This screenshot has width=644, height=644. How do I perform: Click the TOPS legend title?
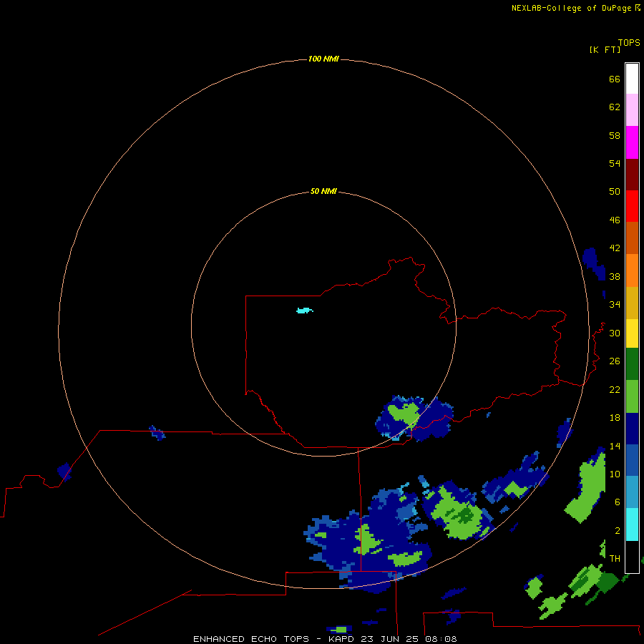tap(629, 42)
